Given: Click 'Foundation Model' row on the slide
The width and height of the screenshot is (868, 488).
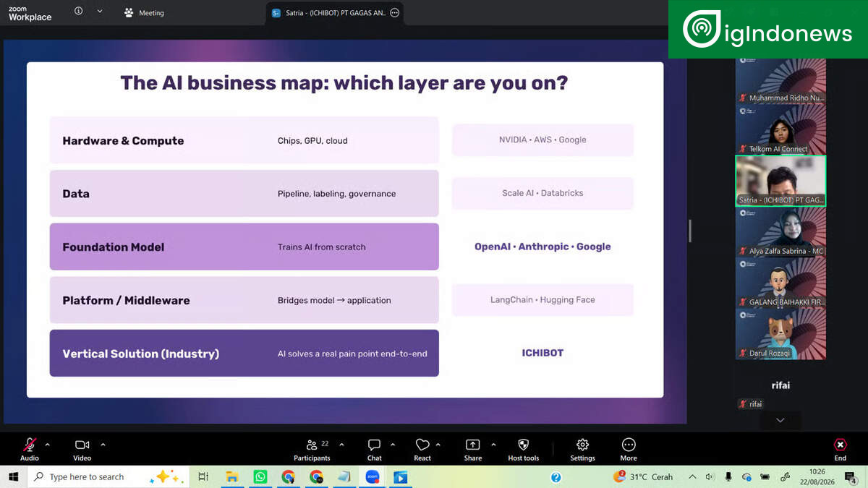Looking at the screenshot, I should [x=244, y=247].
